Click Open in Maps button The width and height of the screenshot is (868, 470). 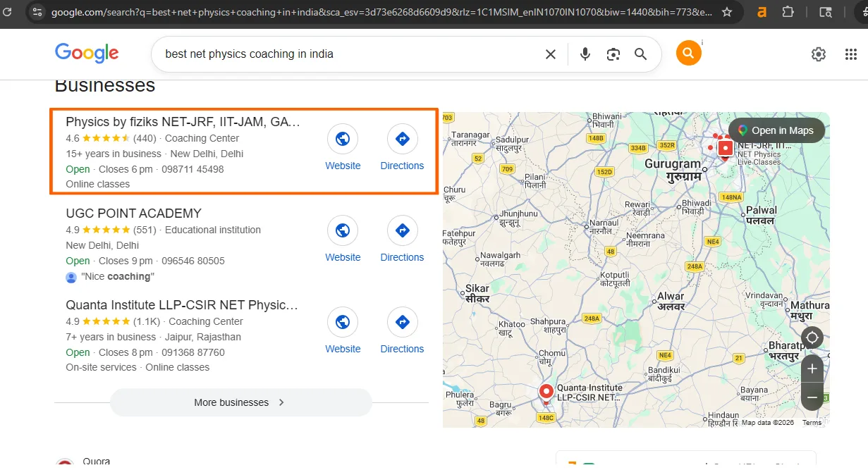776,130
